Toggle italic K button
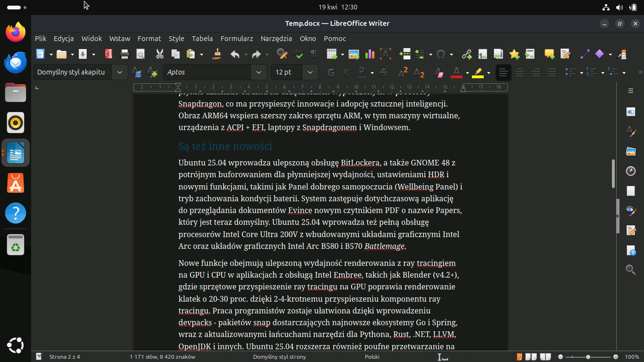Screen dimensions: 644x362 tap(347, 73)
